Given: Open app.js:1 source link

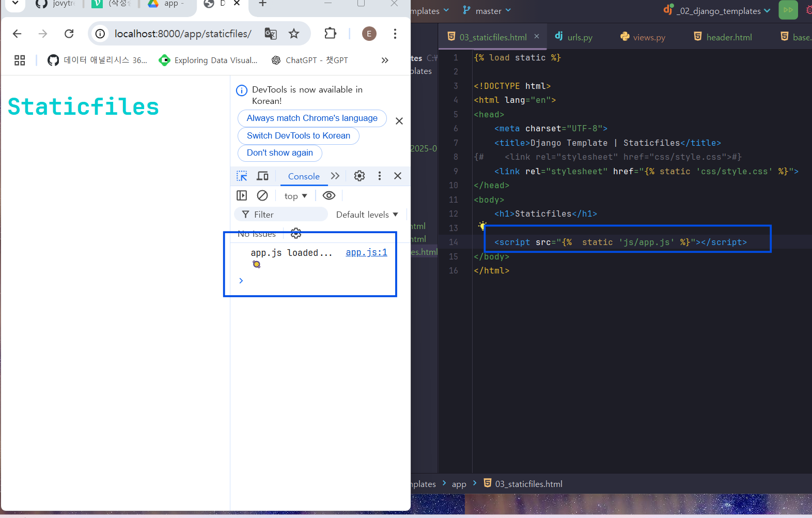Looking at the screenshot, I should [366, 252].
